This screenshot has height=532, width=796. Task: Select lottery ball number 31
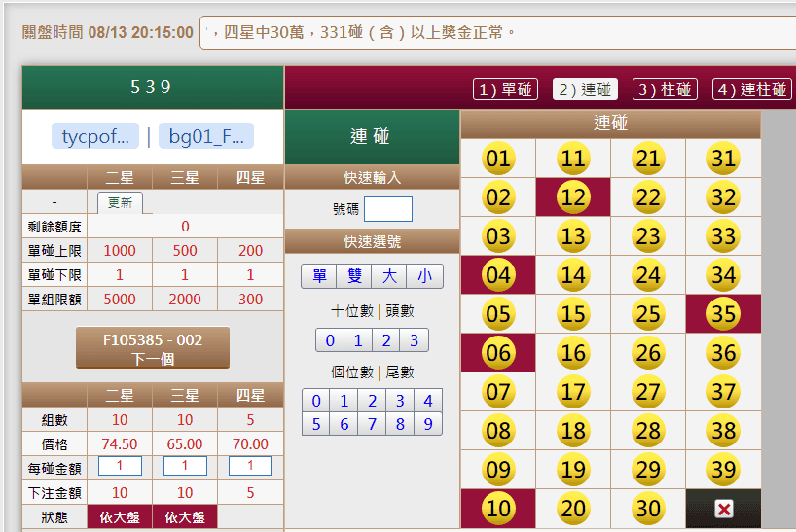(x=723, y=159)
